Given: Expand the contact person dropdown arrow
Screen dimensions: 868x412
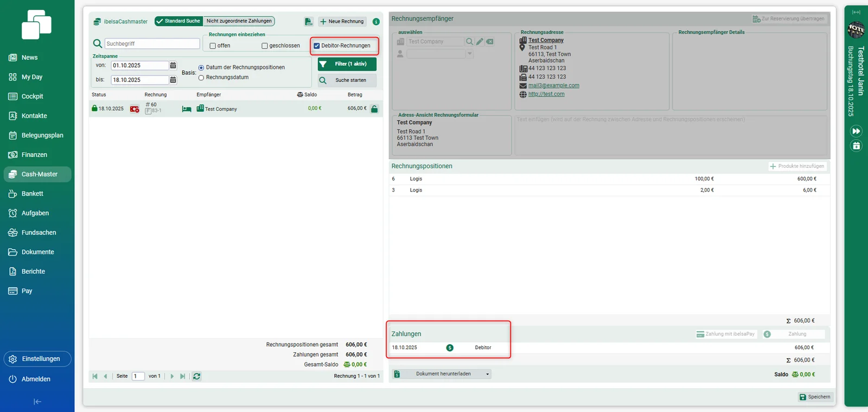Looking at the screenshot, I should 470,54.
